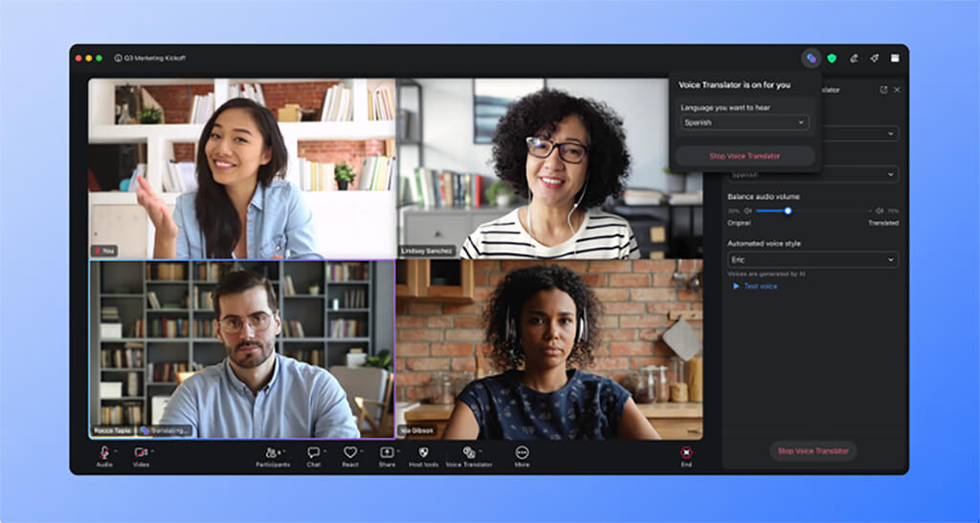
Task: End the meeting with End button
Action: [x=686, y=452]
